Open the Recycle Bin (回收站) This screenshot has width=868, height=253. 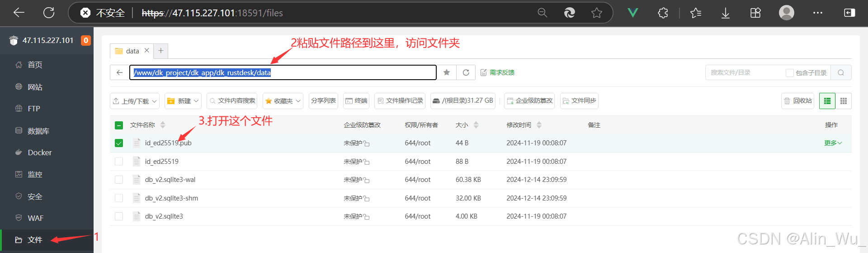pyautogui.click(x=798, y=101)
